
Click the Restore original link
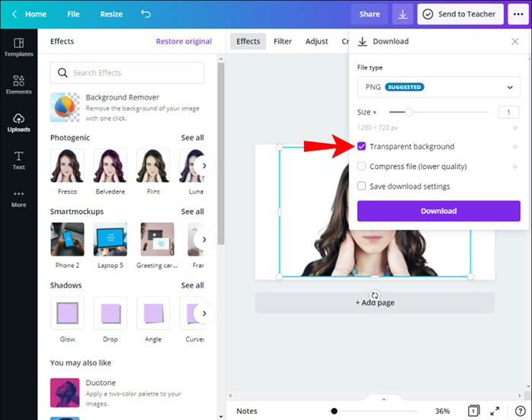pos(184,41)
